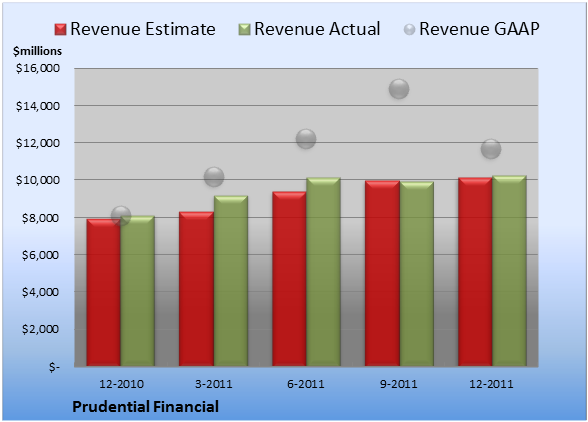Viewport: 588px width, 422px height.
Task: Click the $6,000 axis value
Action: pos(40,255)
